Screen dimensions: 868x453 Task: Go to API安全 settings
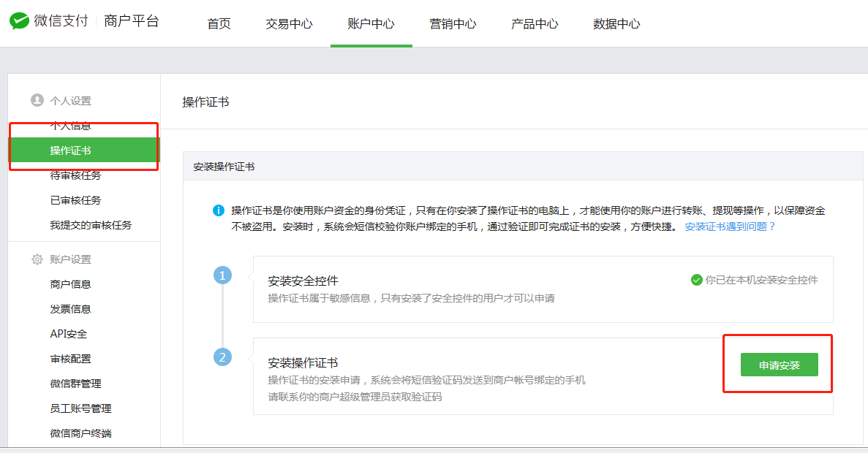point(69,334)
